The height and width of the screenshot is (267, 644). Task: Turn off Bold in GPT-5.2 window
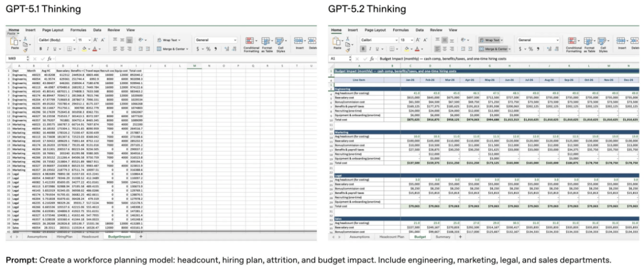[x=363, y=49]
